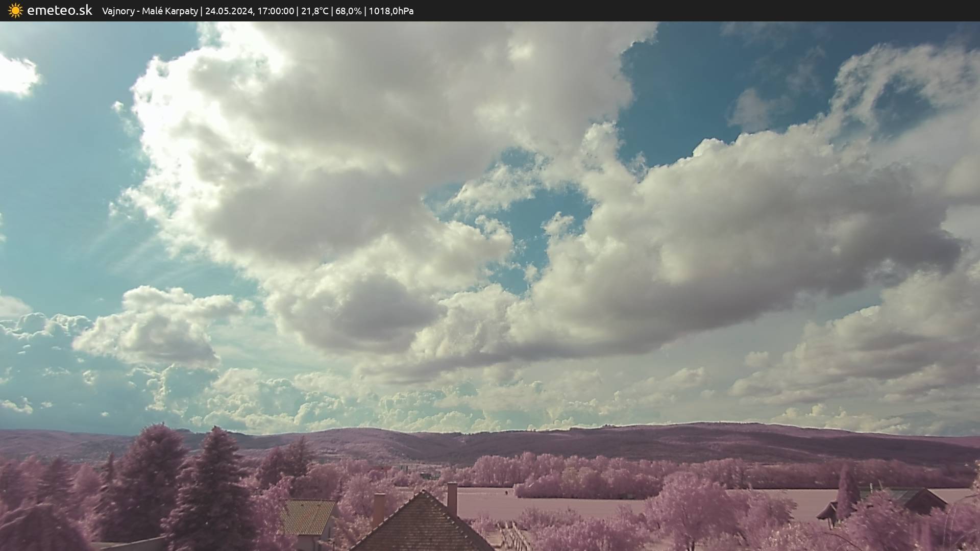The image size is (980, 551).
Task: Click the sun logo icon in header
Action: pos(15,11)
